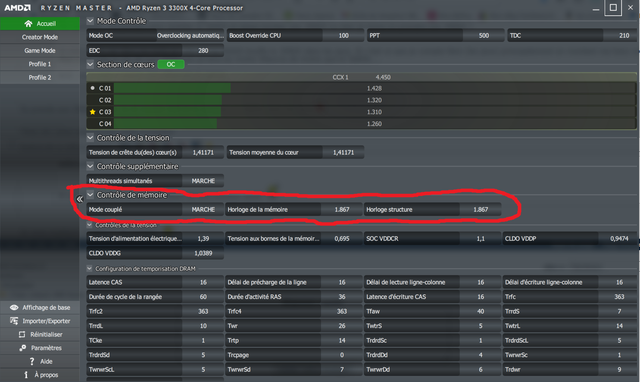Screen dimensions: 640x382
Task: Click SOC VDDCR value 1,1
Action: [480, 238]
